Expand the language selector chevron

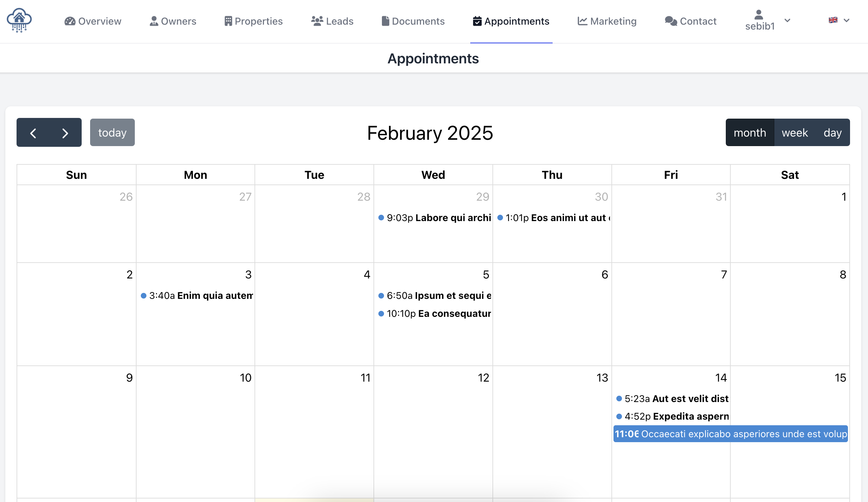point(847,20)
